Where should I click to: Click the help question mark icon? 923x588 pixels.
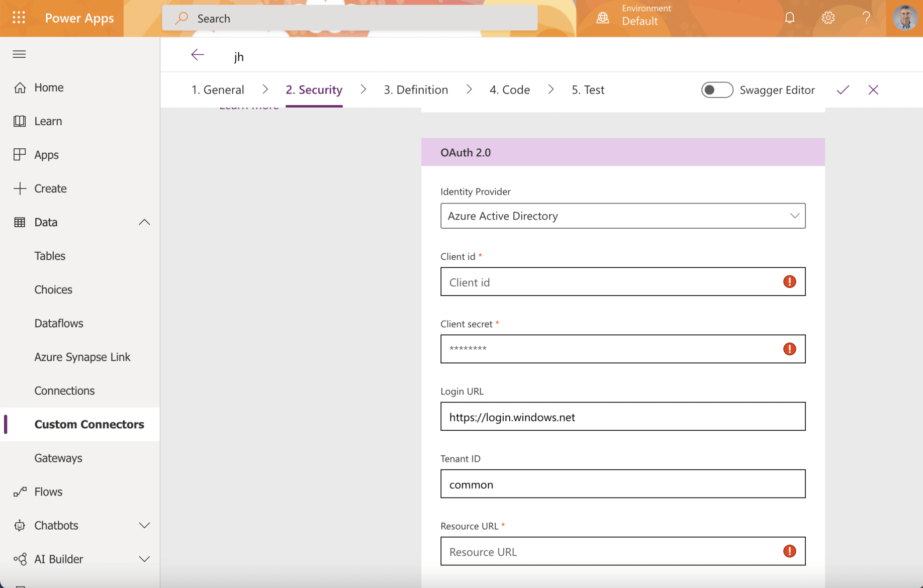click(866, 18)
